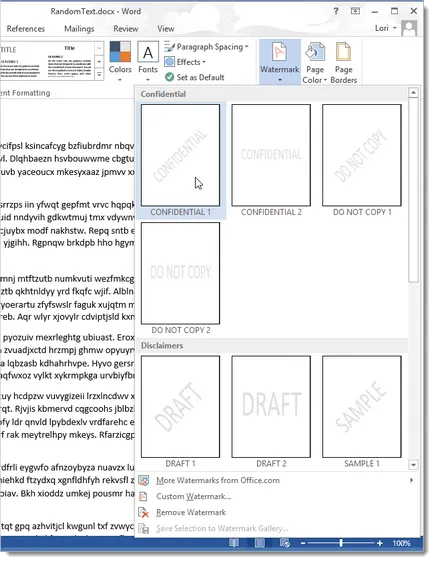
Task: Expand the style set gallery More arrow
Action: coord(99,75)
